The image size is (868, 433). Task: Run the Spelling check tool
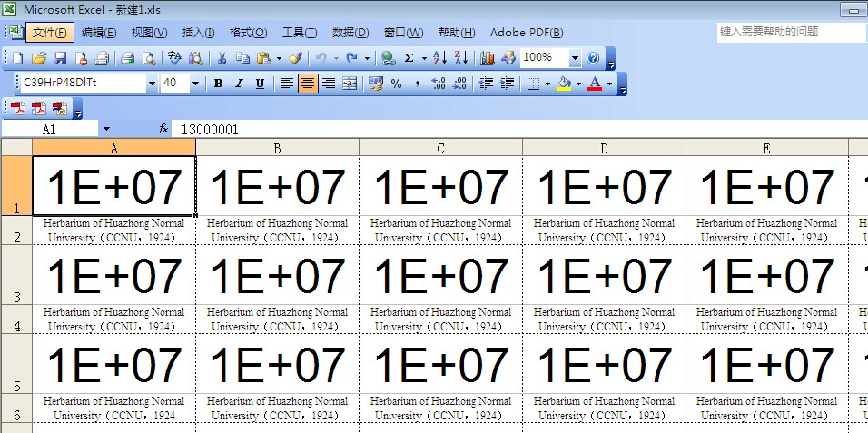175,58
